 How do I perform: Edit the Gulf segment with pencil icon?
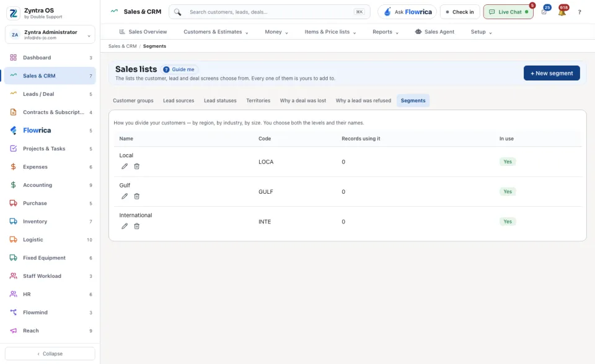tap(125, 196)
